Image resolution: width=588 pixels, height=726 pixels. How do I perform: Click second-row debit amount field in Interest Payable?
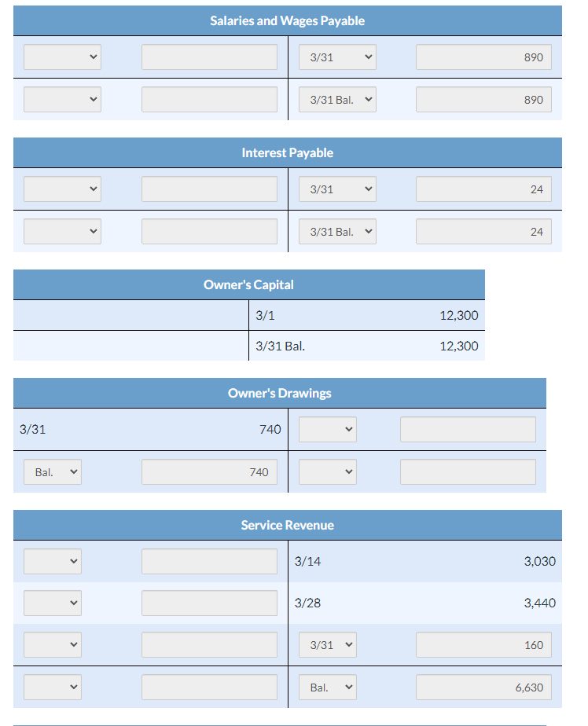pos(209,232)
